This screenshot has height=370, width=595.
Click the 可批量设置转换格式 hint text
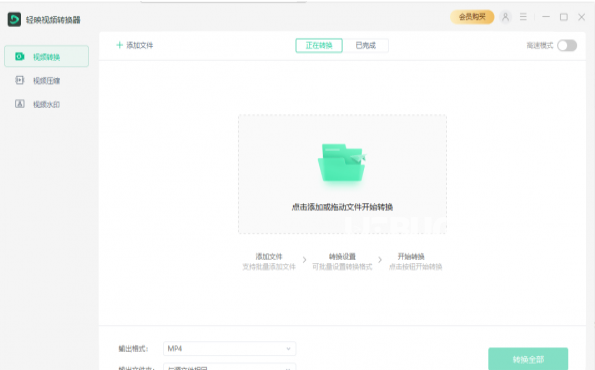342,267
